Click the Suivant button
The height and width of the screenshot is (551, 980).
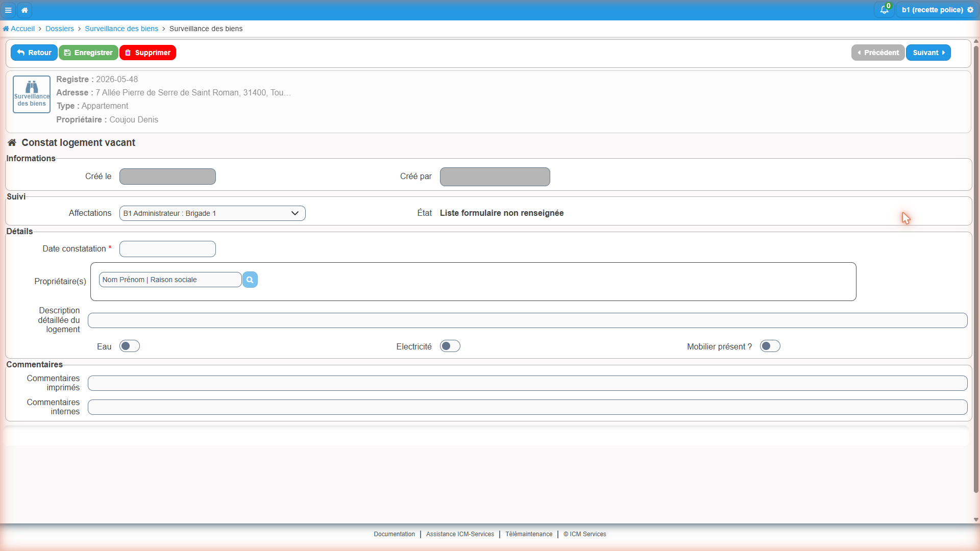pos(928,53)
